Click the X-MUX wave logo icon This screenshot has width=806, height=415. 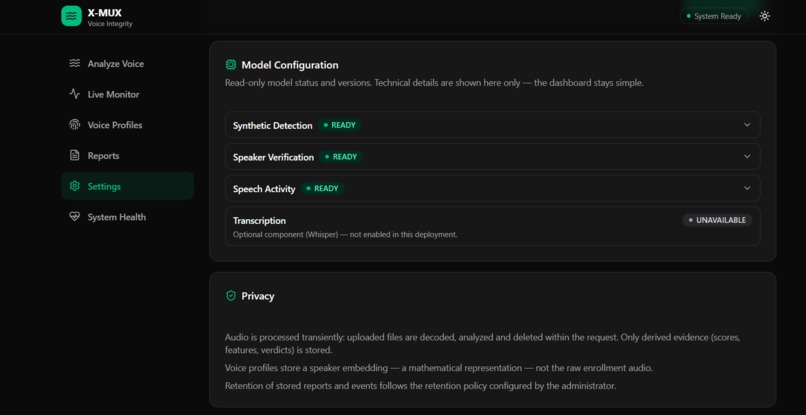[x=71, y=16]
